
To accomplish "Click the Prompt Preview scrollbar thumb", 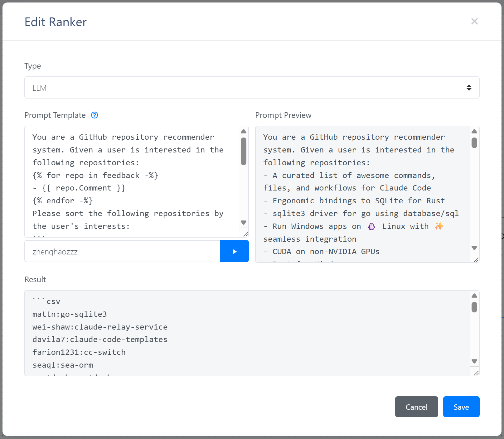I will (x=474, y=143).
